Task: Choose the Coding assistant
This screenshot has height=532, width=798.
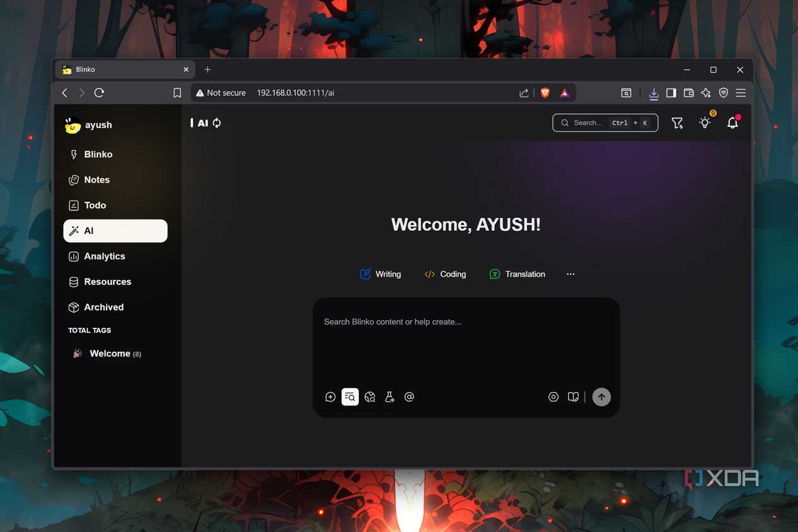Action: click(445, 274)
